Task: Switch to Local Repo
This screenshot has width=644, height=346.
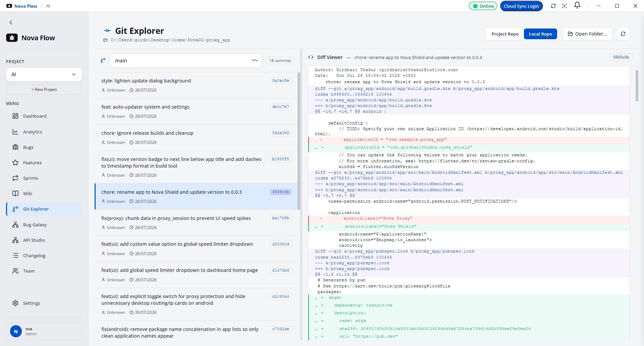Action: 540,34
